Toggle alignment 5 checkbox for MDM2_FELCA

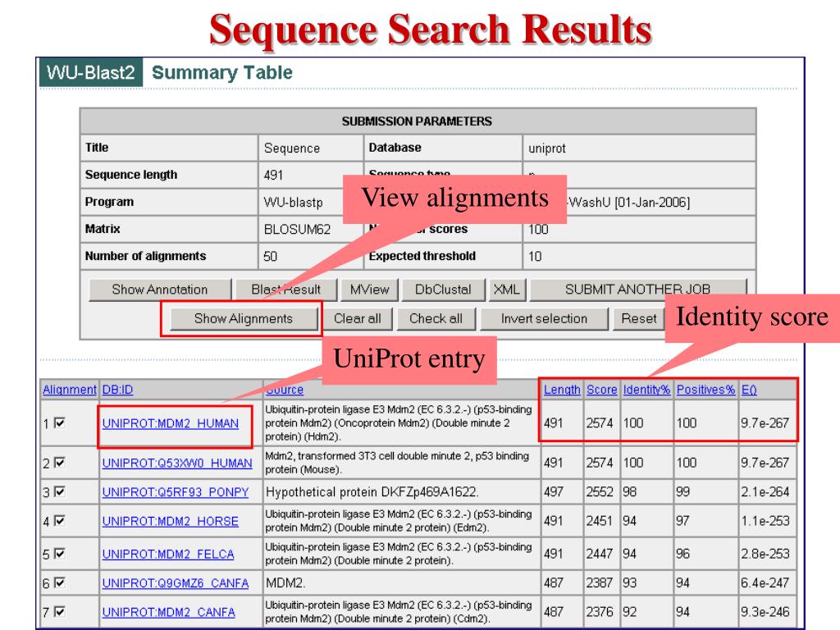pos(60,554)
